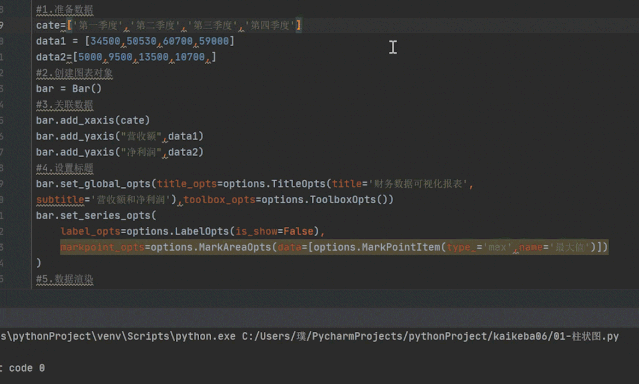Click the 'code 0' exit message
The height and width of the screenshot is (384, 639).
click(x=27, y=368)
